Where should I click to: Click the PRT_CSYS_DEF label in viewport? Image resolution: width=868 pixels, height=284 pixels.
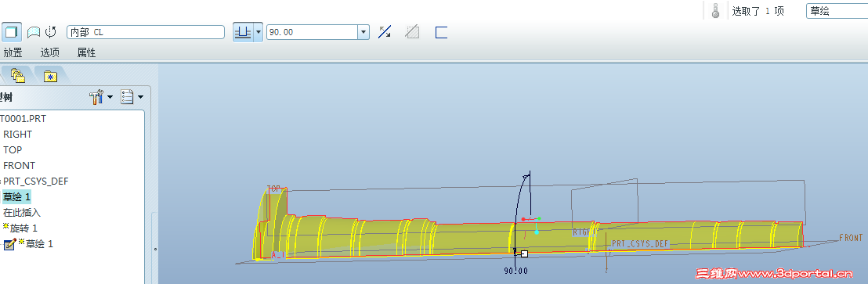tap(640, 243)
